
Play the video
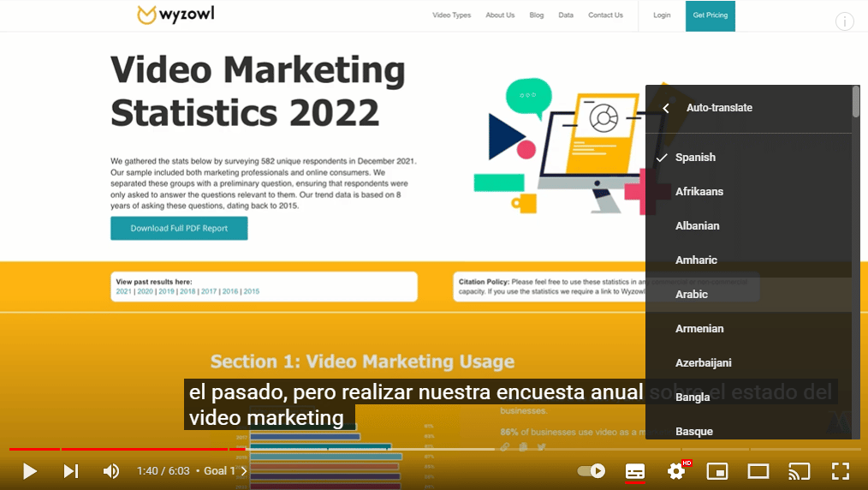(30, 471)
